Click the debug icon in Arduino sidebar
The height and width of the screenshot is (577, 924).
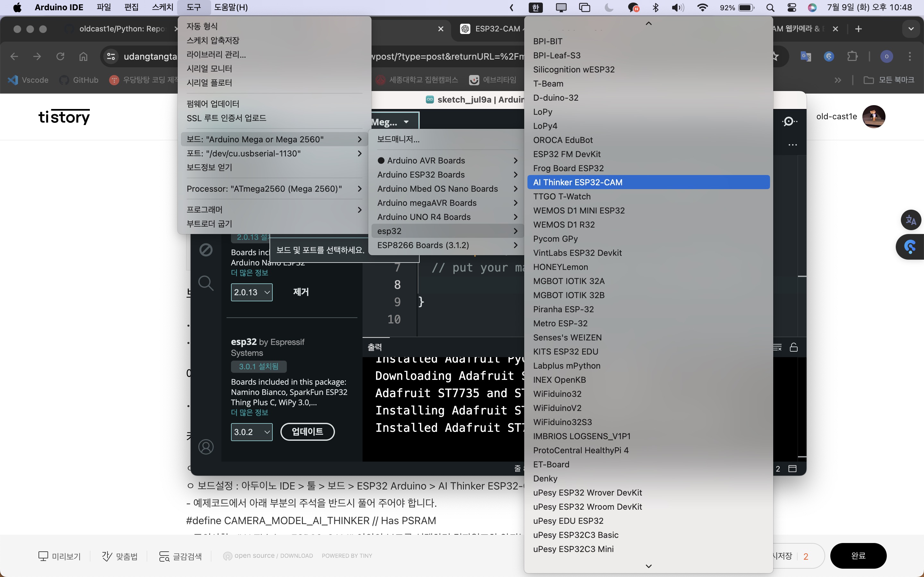coord(206,250)
